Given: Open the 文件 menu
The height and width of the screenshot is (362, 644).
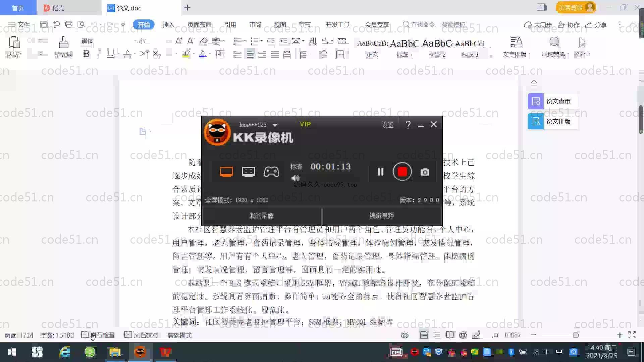Looking at the screenshot, I should click(19, 24).
